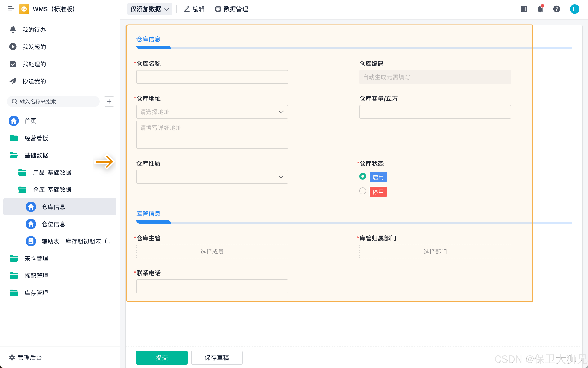Click the 输入名称来搜索 search box

pos(53,101)
